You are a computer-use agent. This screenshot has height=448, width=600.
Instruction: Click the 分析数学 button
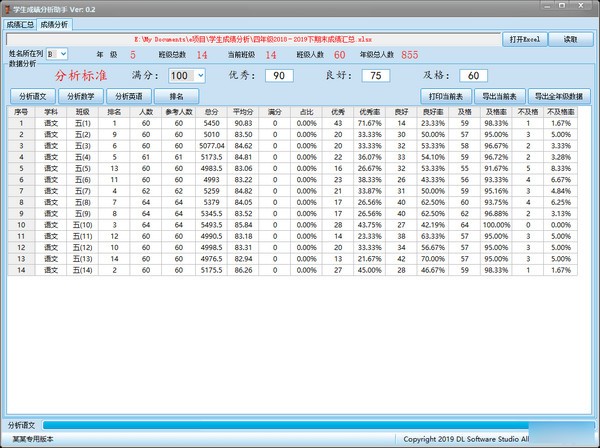coord(80,95)
